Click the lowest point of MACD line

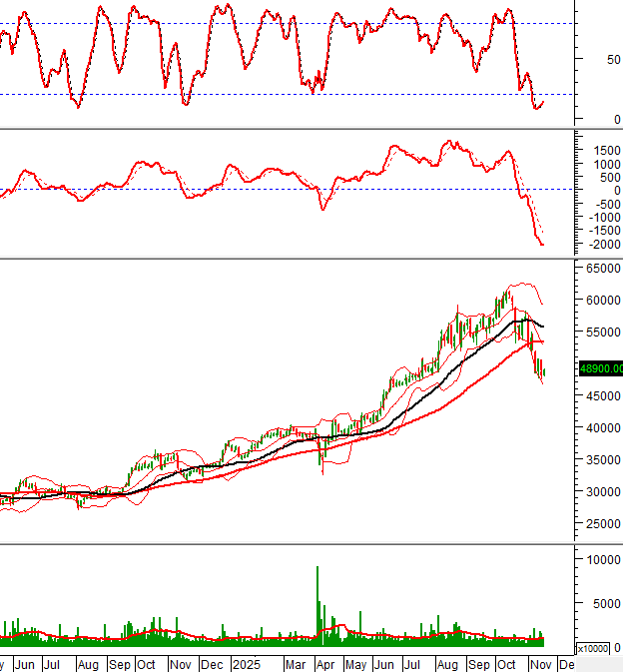click(x=542, y=244)
